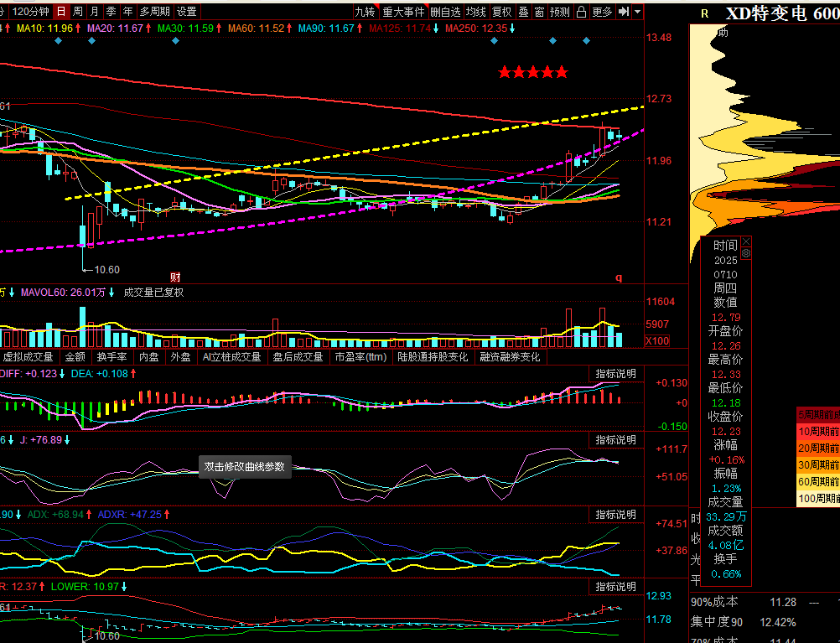This screenshot has height=643, width=840.
Task: Select the 虚拟成交量 indicator tab
Action: click(x=29, y=357)
